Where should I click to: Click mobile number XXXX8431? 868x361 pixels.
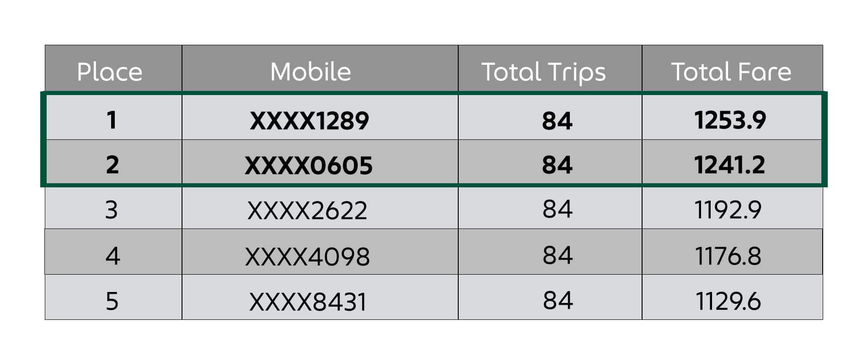click(308, 302)
